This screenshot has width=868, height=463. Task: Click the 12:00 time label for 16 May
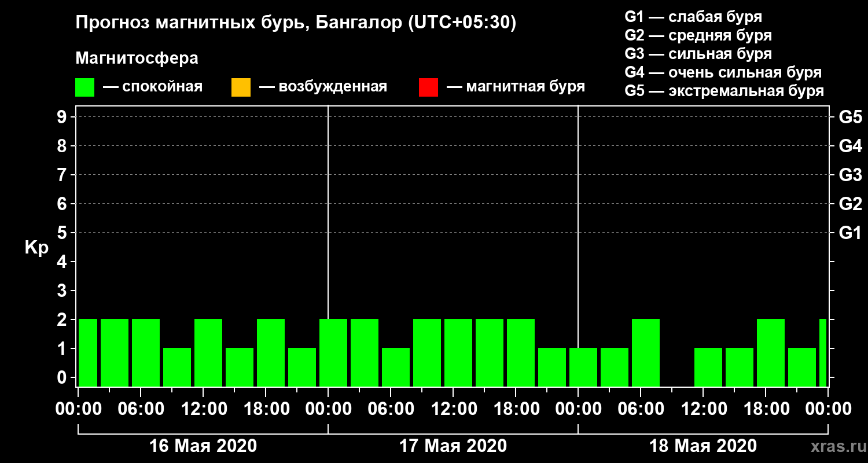(x=204, y=409)
